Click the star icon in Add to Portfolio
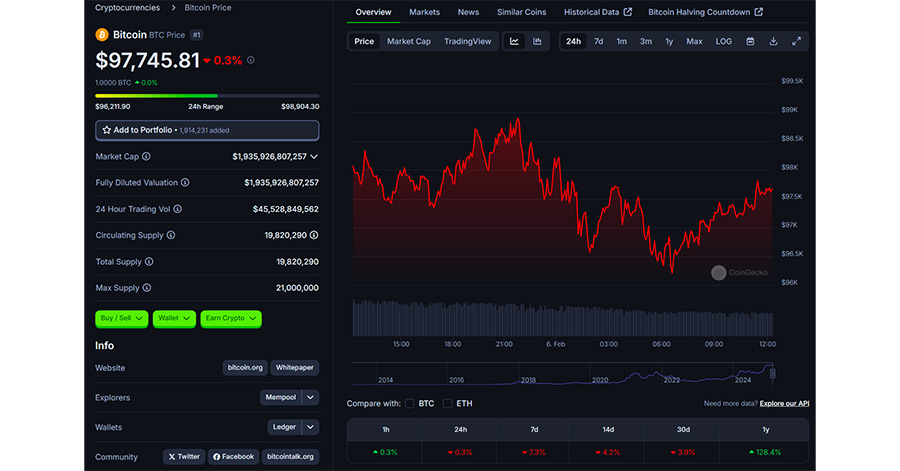900x471 pixels. click(107, 130)
